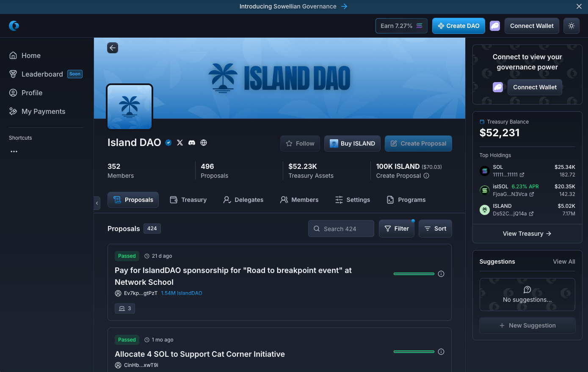Expand the Shortcuts ellipsis menu
This screenshot has width=588, height=372.
click(x=14, y=152)
